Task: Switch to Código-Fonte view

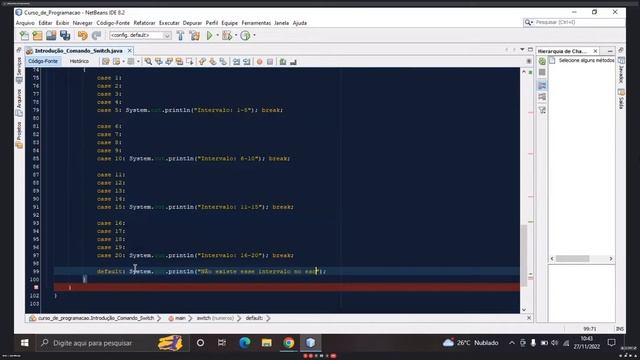Action: [x=43, y=61]
